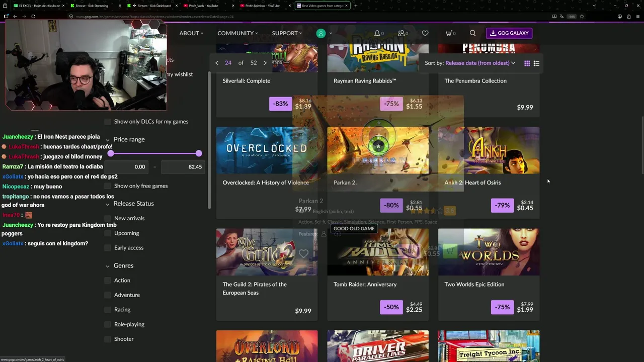
Task: Check the New arrivals filter
Action: tap(107, 218)
